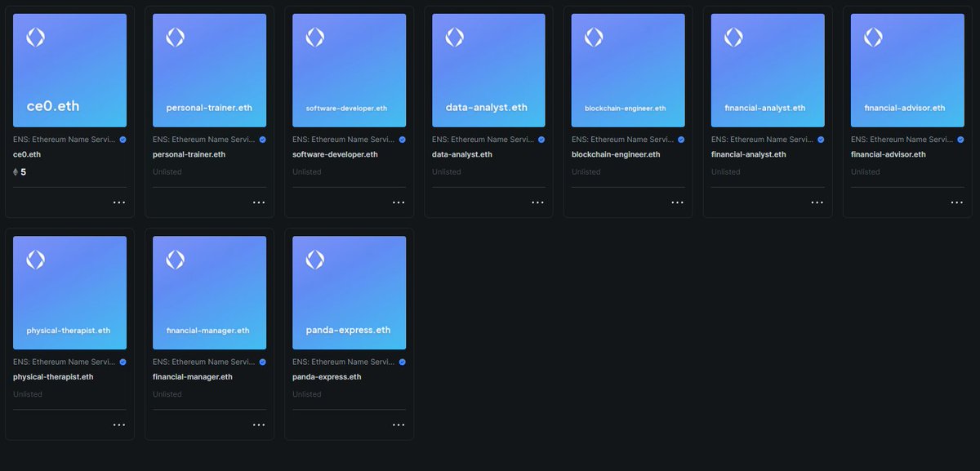The image size is (980, 471).
Task: Click verified badge on financial-manager.eth card
Action: [x=262, y=362]
